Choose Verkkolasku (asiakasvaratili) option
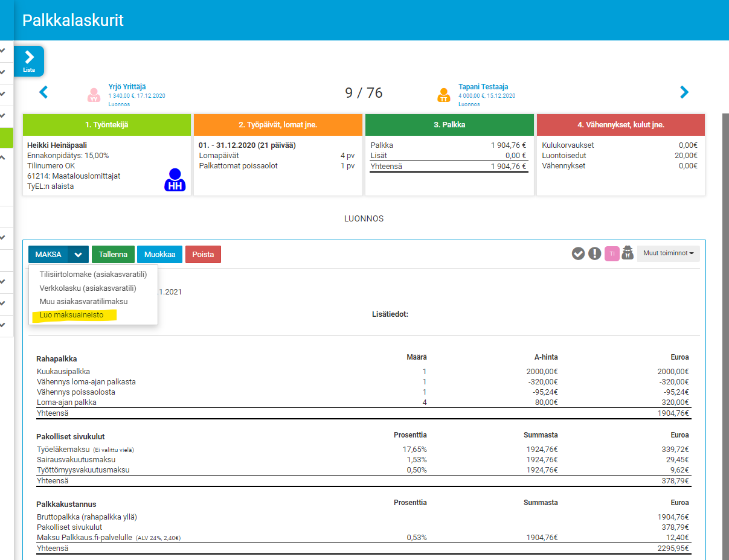Viewport: 729px width, 560px height. coord(88,288)
